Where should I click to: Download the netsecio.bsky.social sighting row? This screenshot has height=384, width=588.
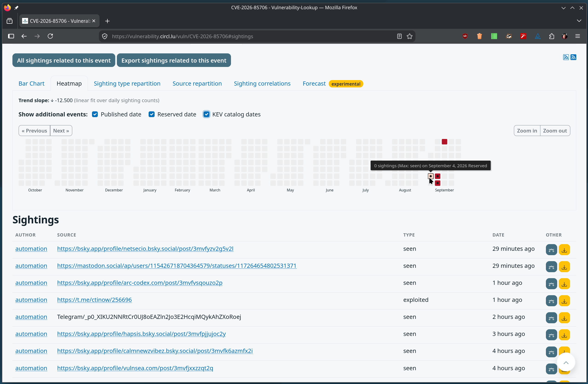pyautogui.click(x=564, y=250)
